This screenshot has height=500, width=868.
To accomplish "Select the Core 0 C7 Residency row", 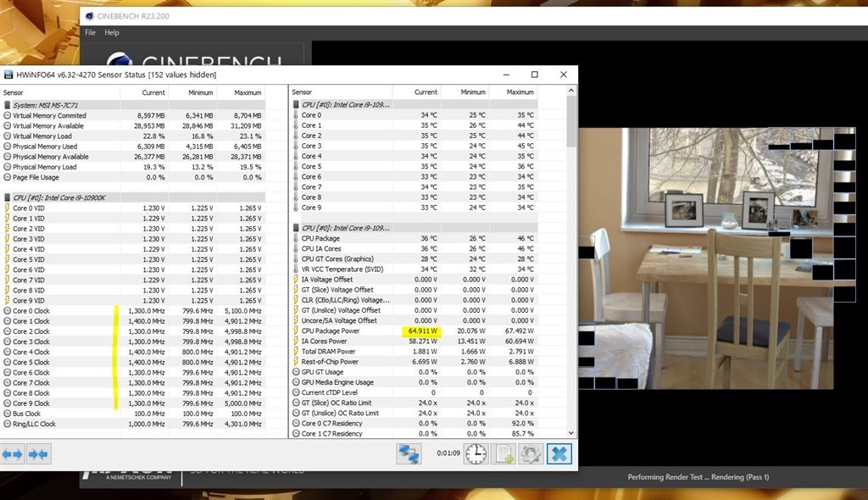I will pyautogui.click(x=413, y=424).
